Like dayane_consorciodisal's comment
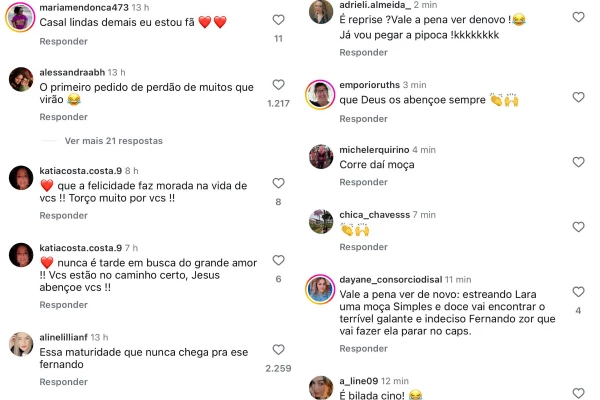 (x=578, y=292)
